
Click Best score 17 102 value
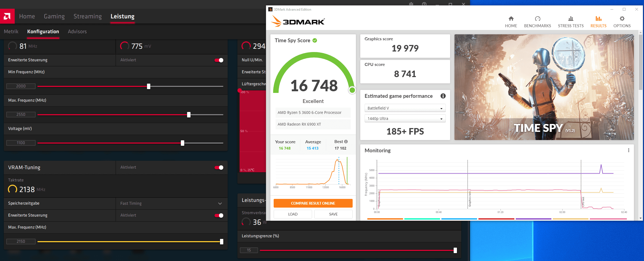click(x=340, y=148)
